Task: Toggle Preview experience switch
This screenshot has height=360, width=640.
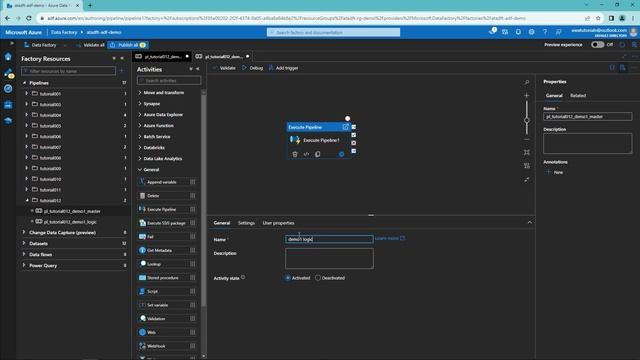Action: tap(598, 44)
